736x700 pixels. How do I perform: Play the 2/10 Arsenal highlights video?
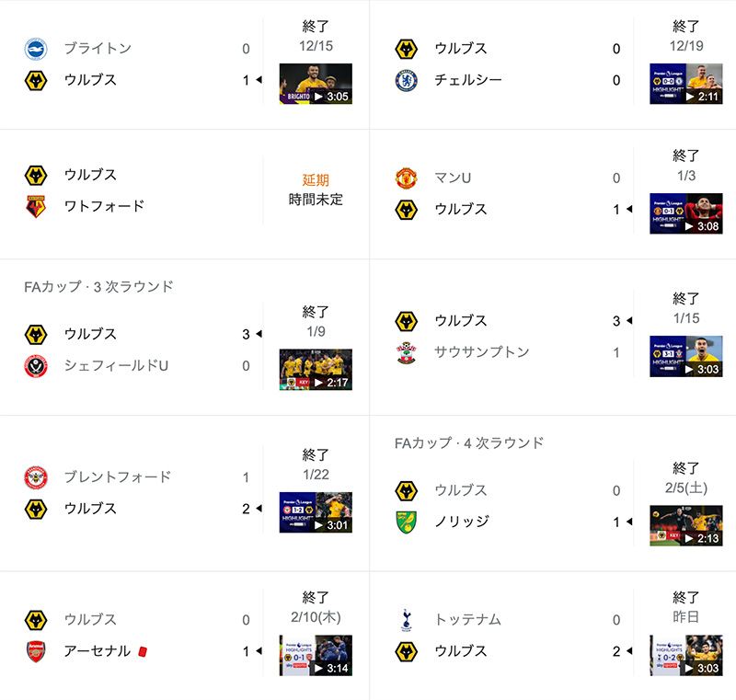pyautogui.click(x=316, y=656)
